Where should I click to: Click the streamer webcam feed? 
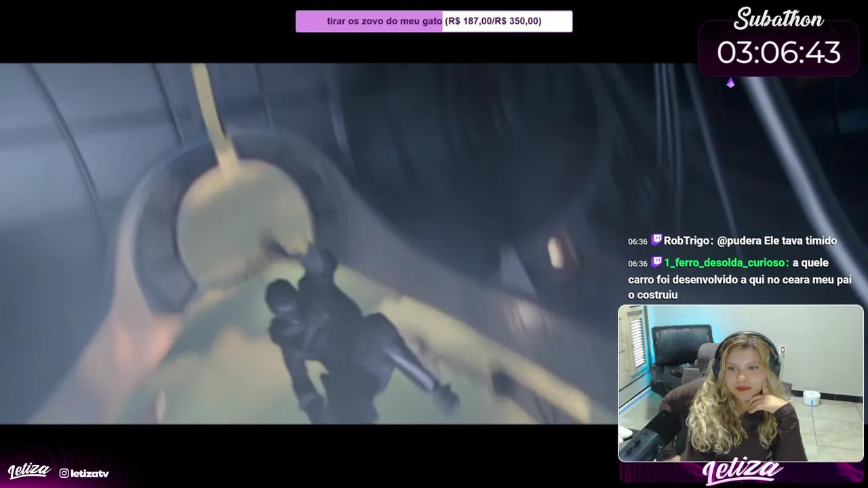click(x=741, y=384)
